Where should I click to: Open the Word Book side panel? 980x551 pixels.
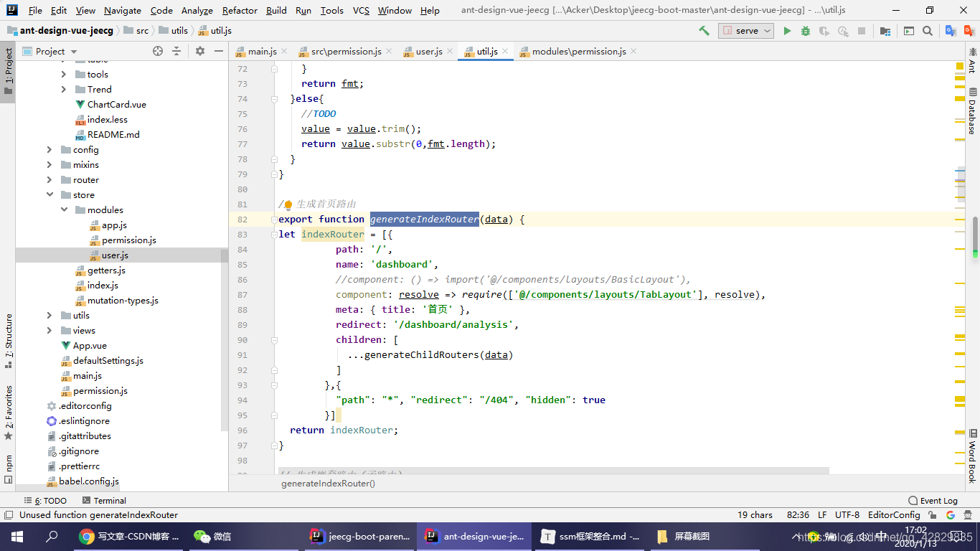(x=973, y=456)
